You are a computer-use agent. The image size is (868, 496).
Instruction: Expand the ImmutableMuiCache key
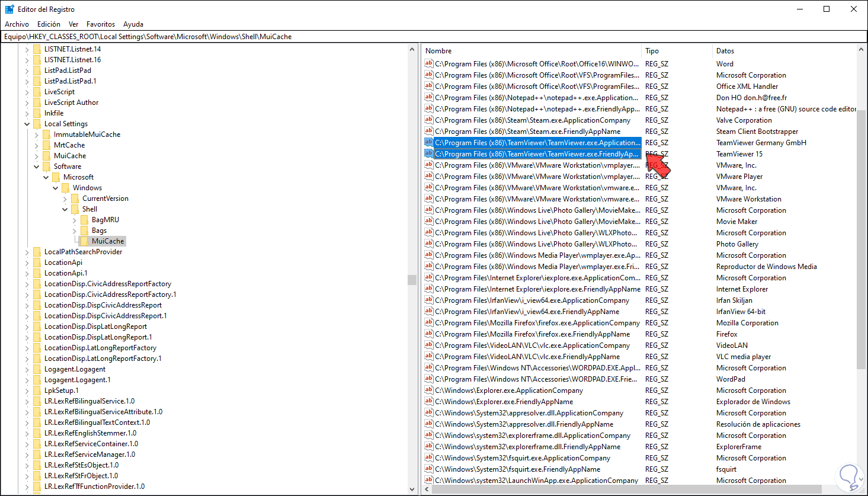tap(37, 135)
